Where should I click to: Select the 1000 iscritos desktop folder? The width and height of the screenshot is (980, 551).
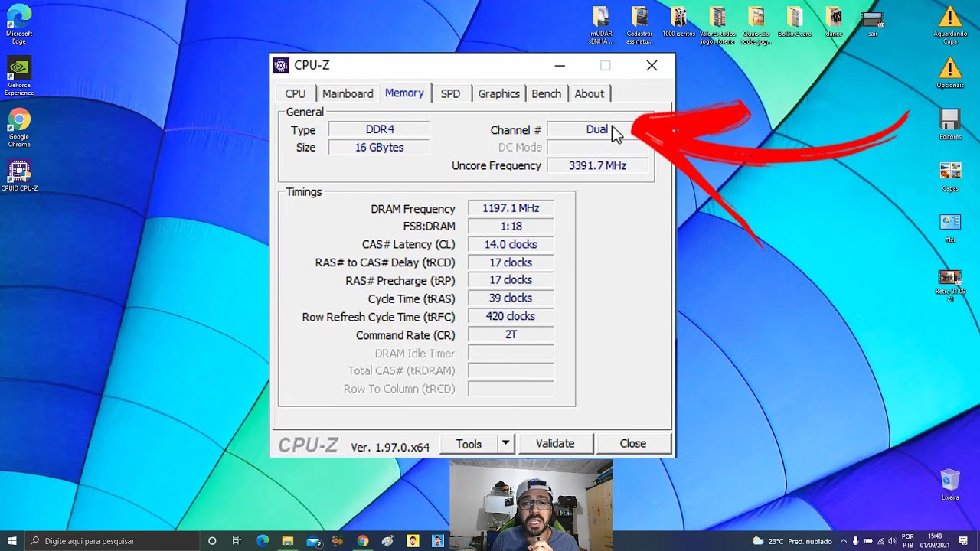pos(678,21)
